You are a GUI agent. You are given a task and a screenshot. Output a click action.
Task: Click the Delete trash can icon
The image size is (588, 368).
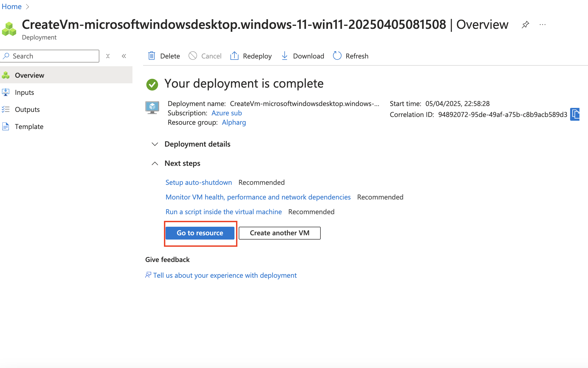[152, 56]
